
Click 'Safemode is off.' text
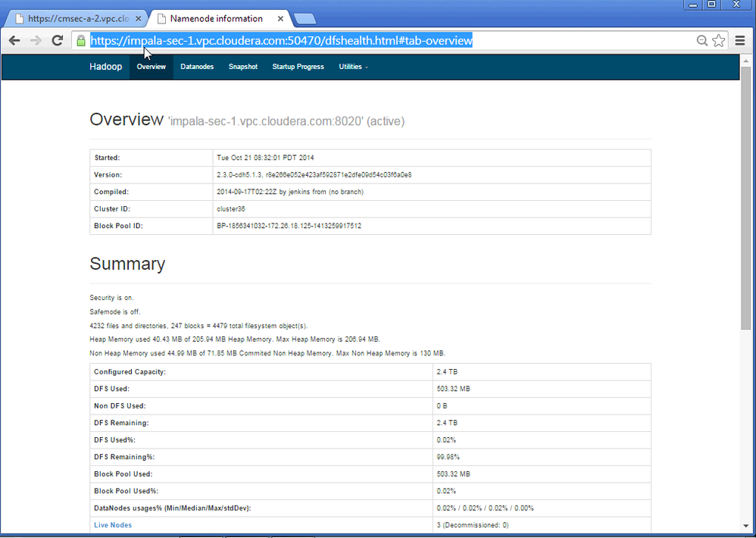pos(114,312)
